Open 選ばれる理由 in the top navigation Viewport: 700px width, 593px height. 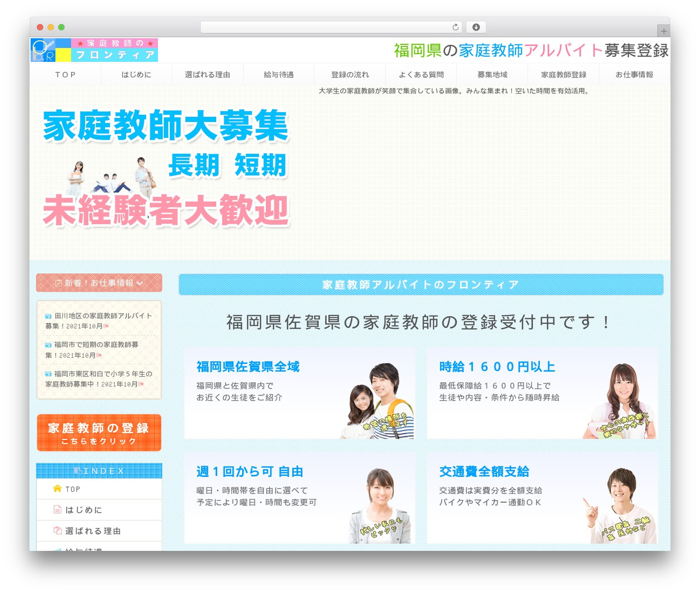click(207, 74)
